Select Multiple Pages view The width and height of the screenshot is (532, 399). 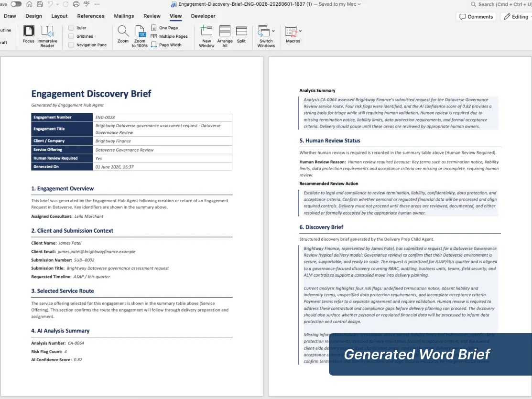pos(169,36)
